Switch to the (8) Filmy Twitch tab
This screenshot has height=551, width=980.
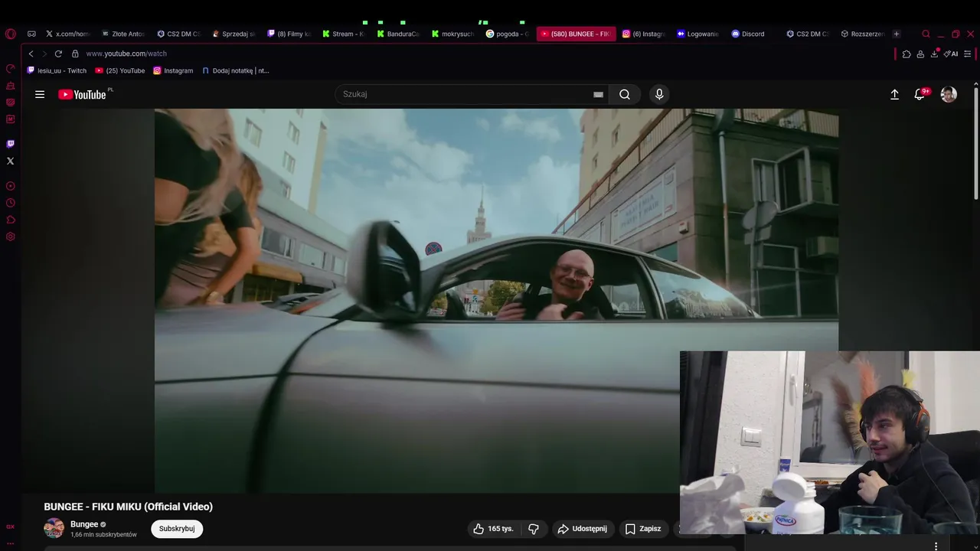coord(289,34)
